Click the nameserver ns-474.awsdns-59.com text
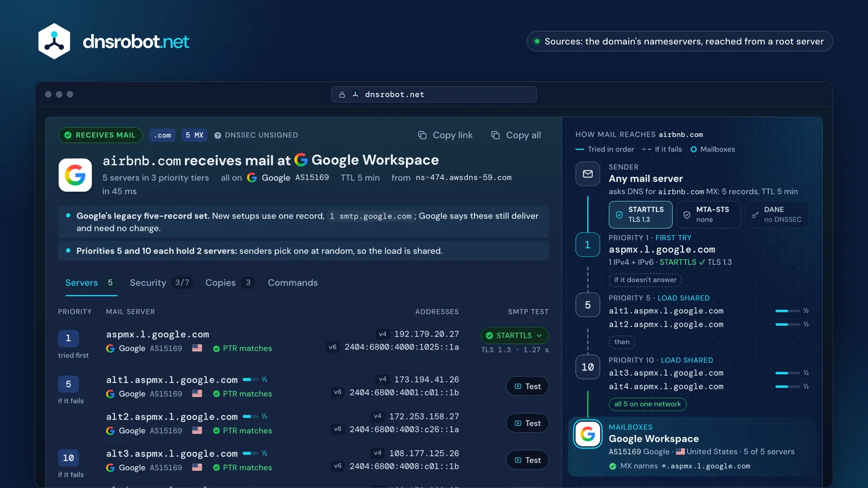 coord(463,178)
